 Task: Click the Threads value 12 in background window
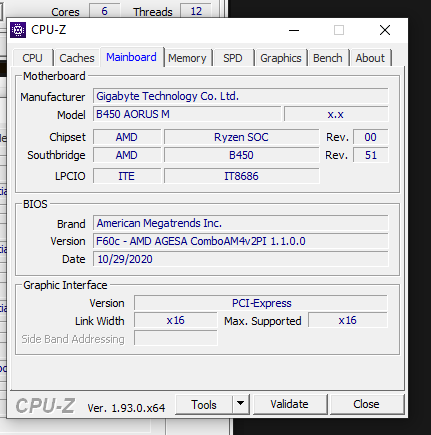[x=196, y=11]
